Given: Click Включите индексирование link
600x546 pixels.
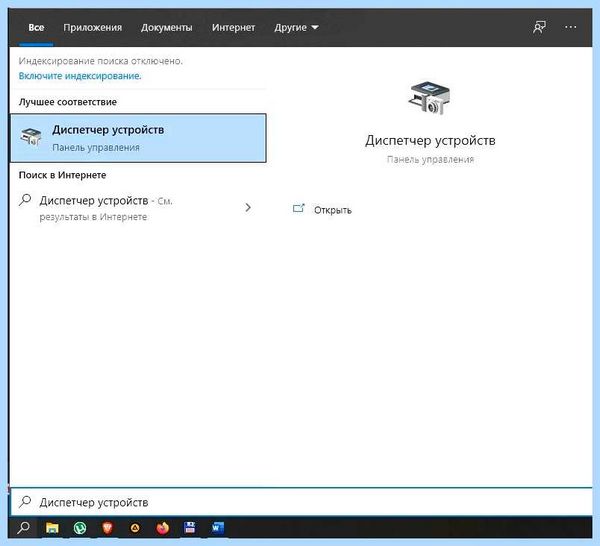Looking at the screenshot, I should 80,76.
